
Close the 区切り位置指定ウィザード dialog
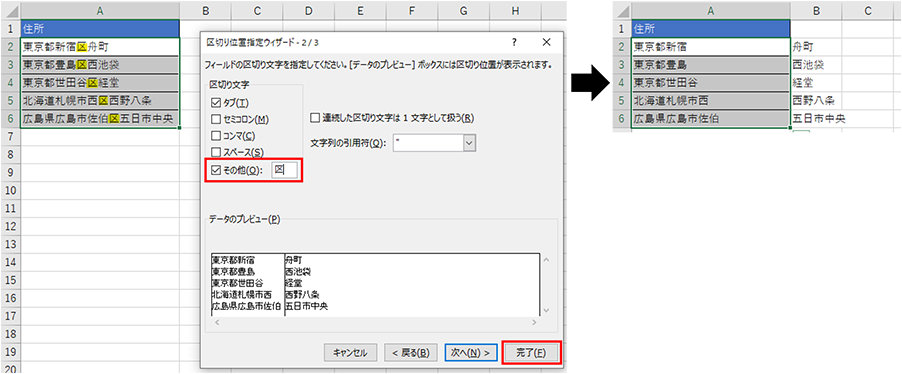coord(546,42)
